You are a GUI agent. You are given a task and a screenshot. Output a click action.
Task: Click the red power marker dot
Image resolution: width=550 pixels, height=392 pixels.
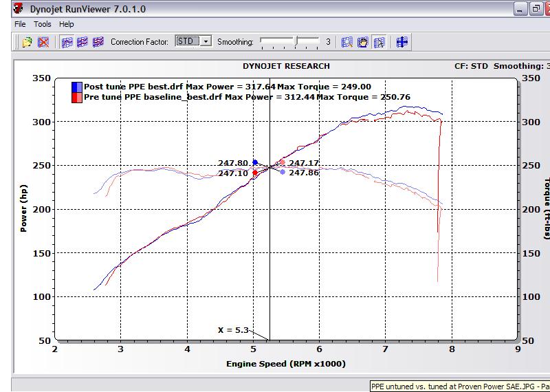click(255, 173)
